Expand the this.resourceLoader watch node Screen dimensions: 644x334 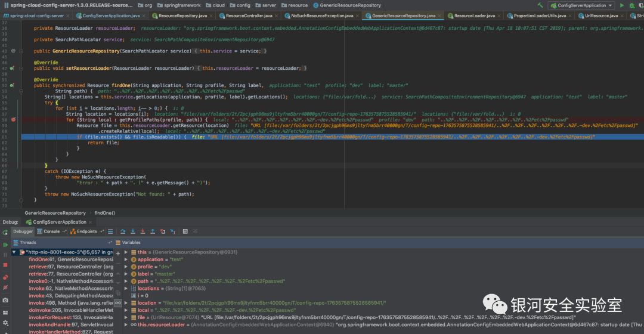(x=126, y=324)
